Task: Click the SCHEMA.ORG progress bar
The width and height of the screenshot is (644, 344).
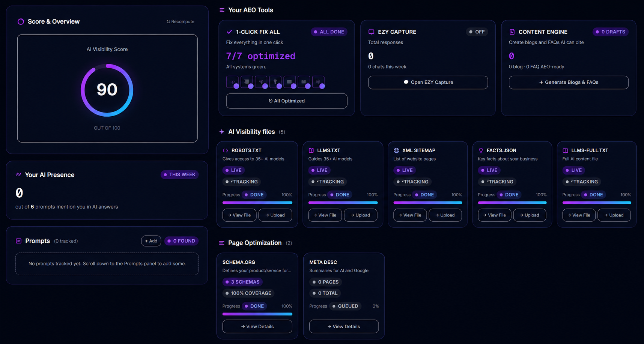Action: [257, 314]
